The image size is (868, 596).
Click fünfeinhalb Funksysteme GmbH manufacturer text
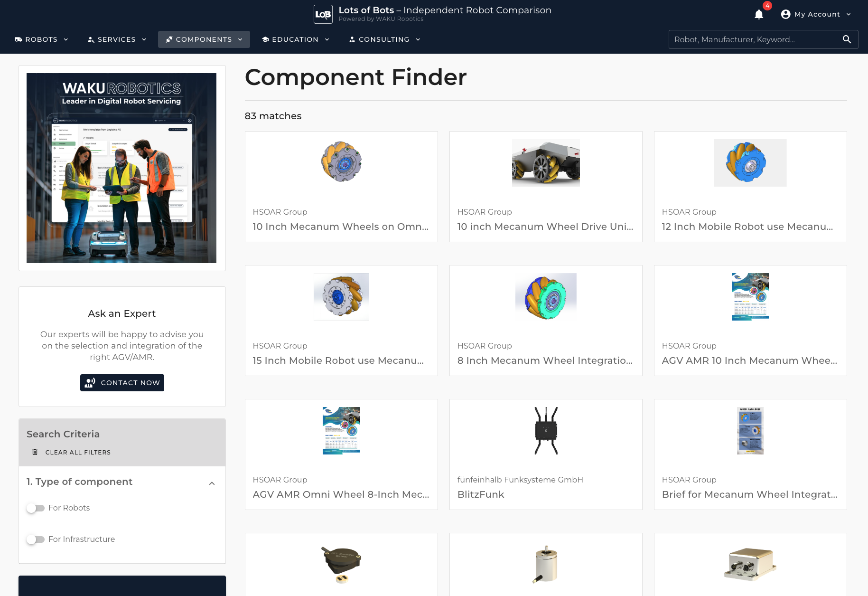tap(520, 480)
